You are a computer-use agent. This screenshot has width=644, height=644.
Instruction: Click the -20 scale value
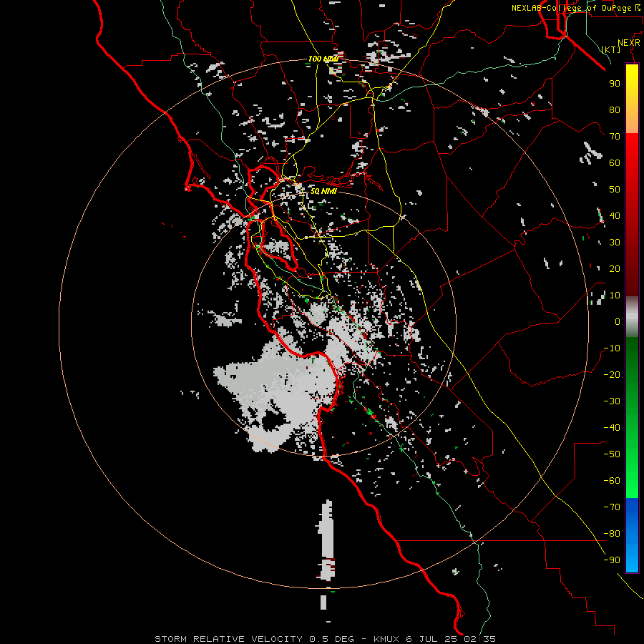click(x=612, y=375)
